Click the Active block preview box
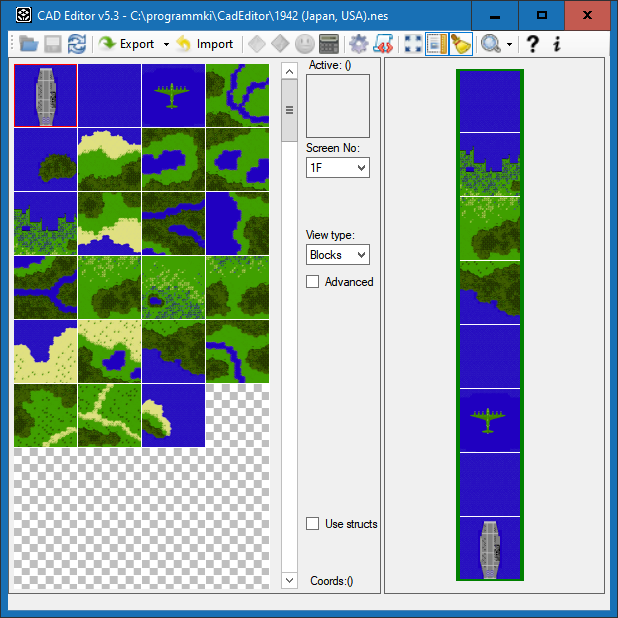Screen dimensions: 618x618 click(338, 106)
